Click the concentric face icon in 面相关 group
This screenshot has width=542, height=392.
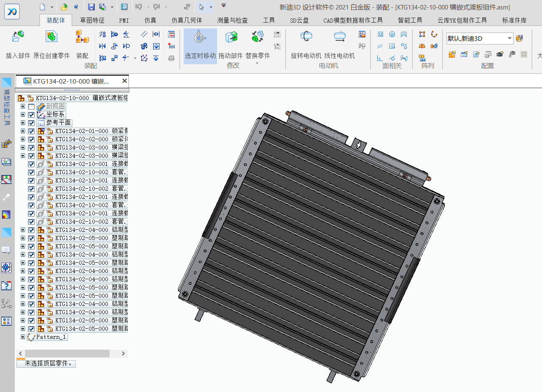tap(392, 34)
